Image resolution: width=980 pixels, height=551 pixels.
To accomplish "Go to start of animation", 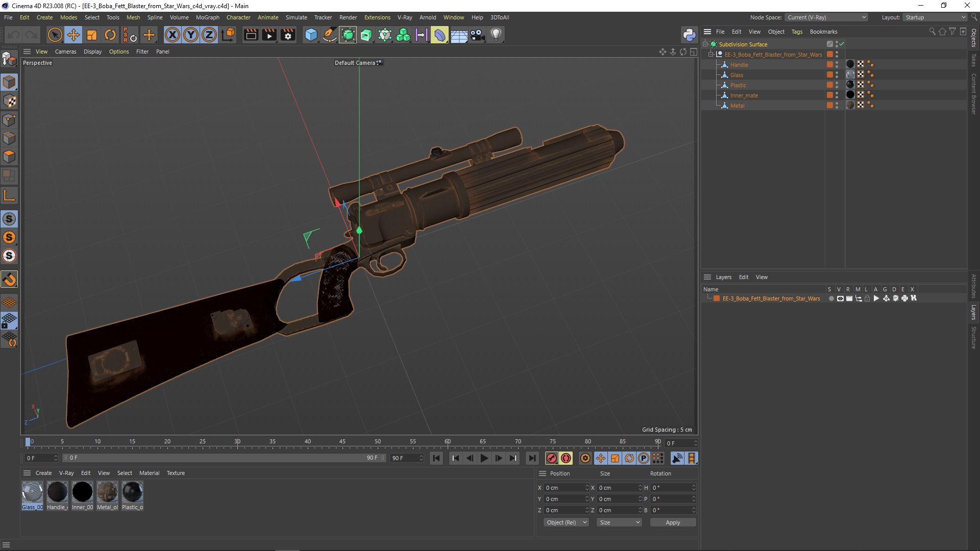I will (x=436, y=458).
